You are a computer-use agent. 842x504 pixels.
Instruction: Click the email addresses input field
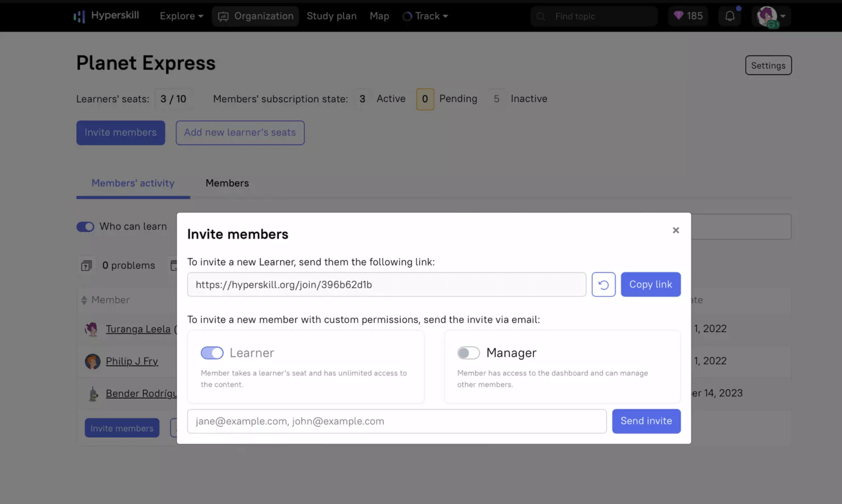(397, 421)
